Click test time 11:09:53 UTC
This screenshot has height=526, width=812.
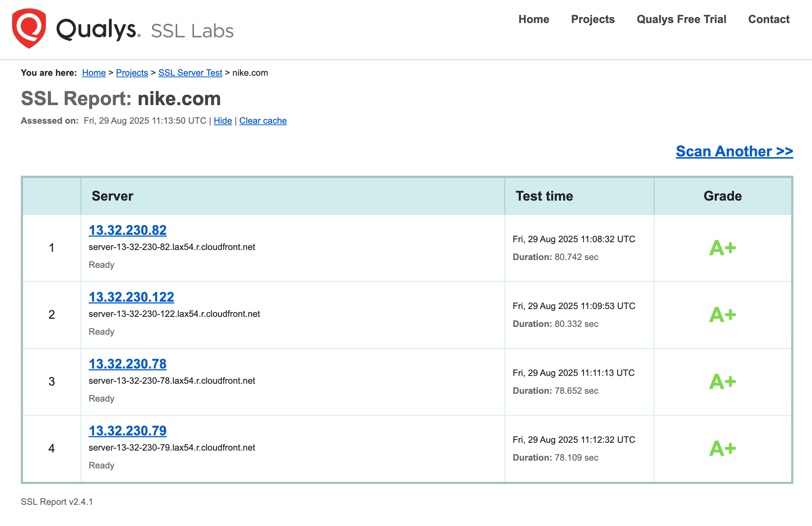pyautogui.click(x=574, y=306)
